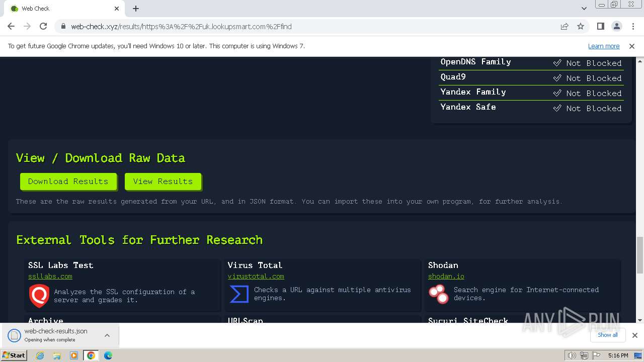Open the Learn more link
This screenshot has width=644, height=362.
tap(604, 46)
